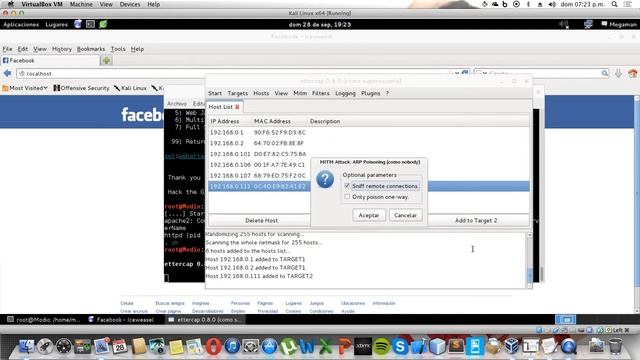Open VirtualBox from the Dock

[511, 347]
